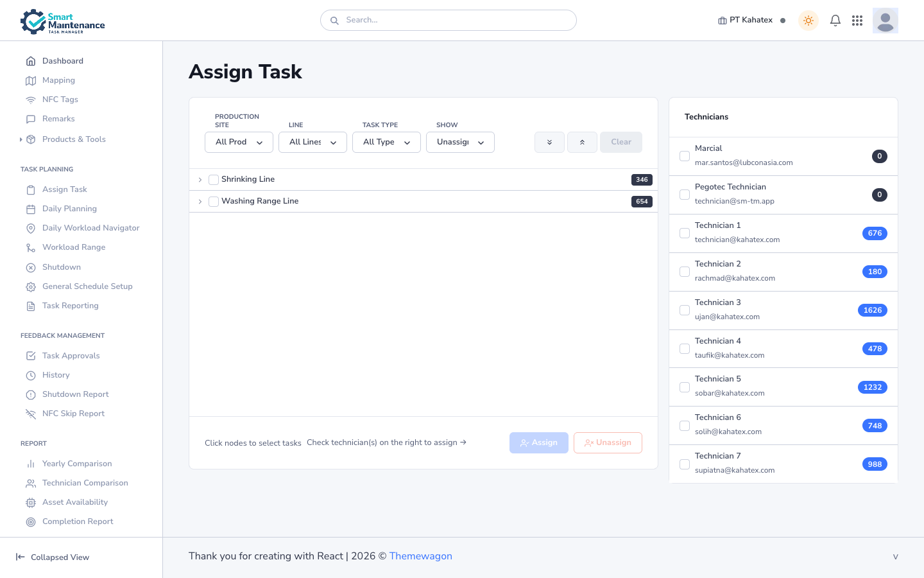
Task: Open the Production Site dropdown
Action: tap(239, 142)
